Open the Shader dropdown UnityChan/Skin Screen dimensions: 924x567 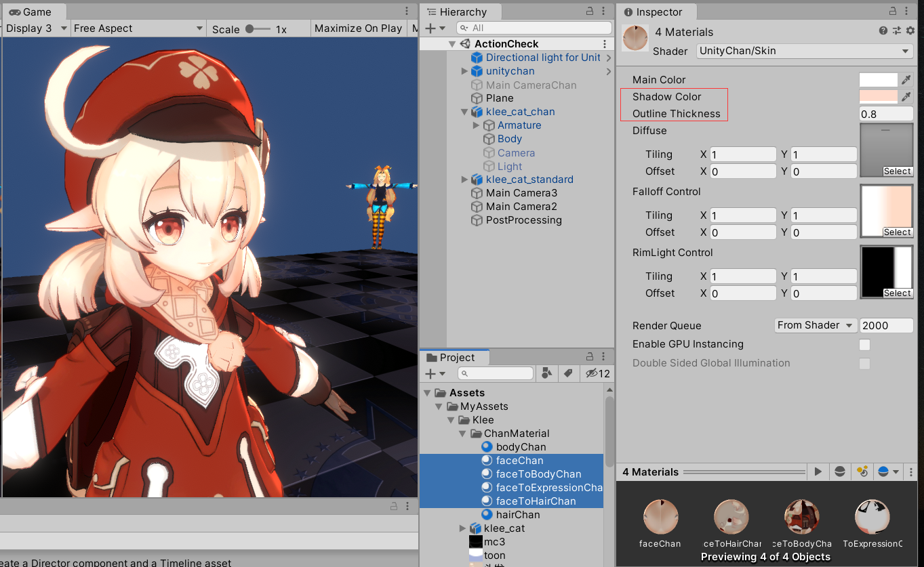[805, 51]
